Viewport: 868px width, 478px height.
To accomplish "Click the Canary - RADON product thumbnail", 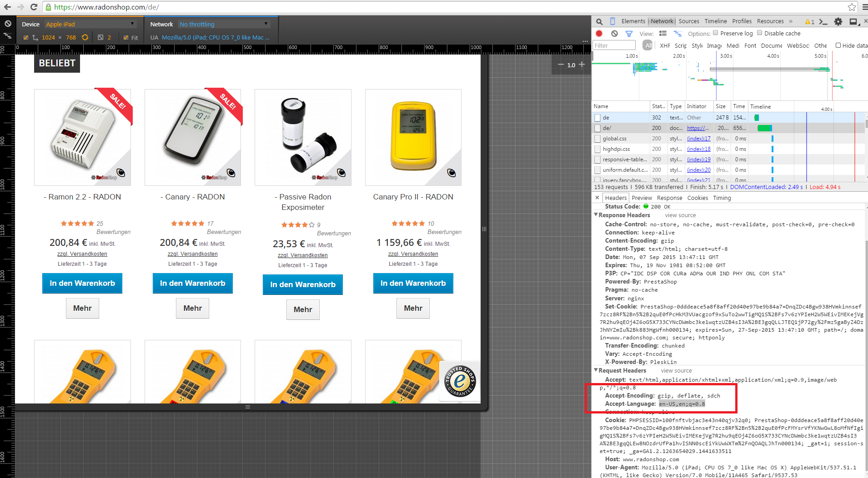I will [x=193, y=137].
